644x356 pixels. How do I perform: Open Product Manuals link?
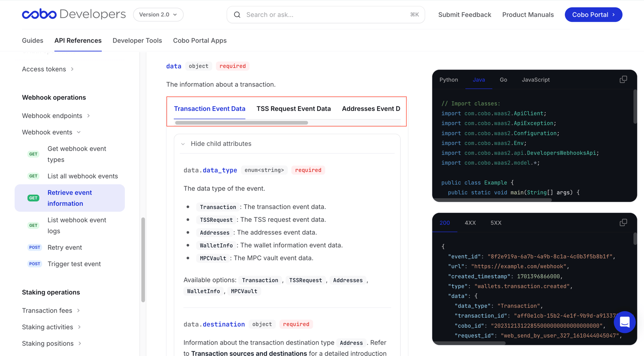point(528,14)
